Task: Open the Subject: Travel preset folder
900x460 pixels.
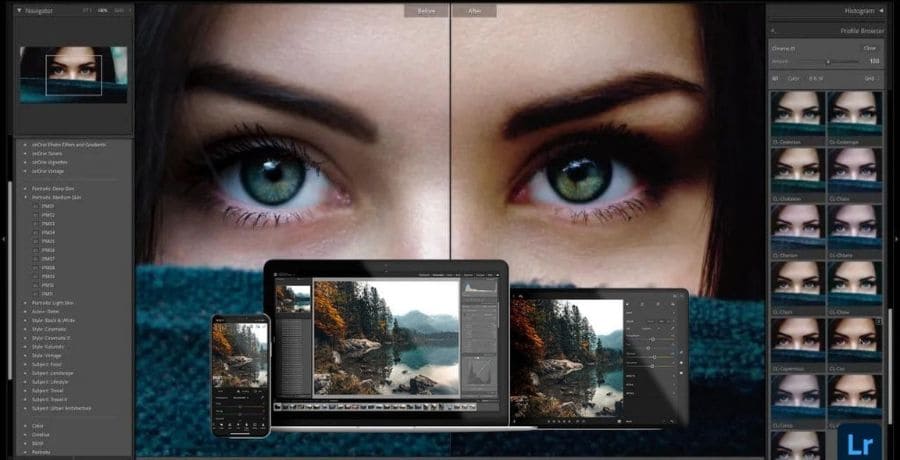Action: (48, 391)
